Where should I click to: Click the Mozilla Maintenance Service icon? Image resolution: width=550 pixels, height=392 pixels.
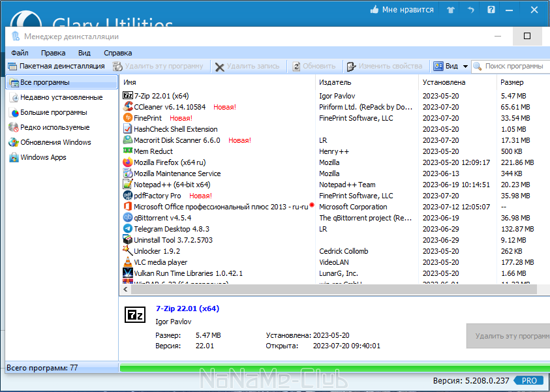point(128,173)
